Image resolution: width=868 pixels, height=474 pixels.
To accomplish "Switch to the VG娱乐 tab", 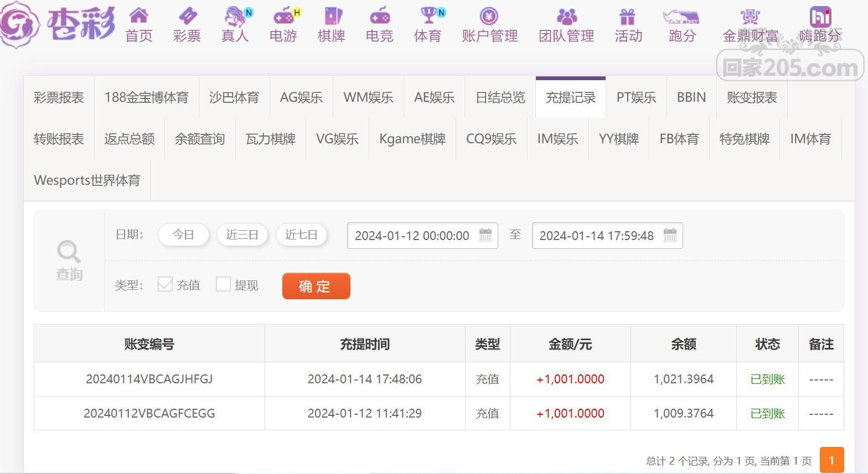I will click(x=337, y=139).
